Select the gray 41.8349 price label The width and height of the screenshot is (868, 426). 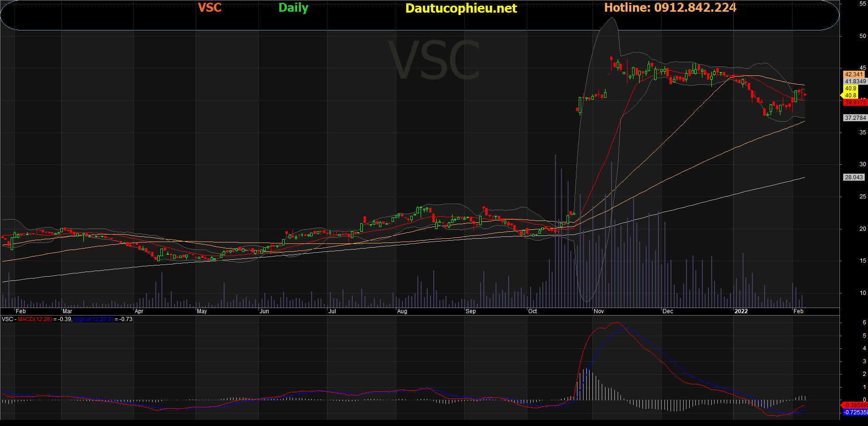point(855,81)
